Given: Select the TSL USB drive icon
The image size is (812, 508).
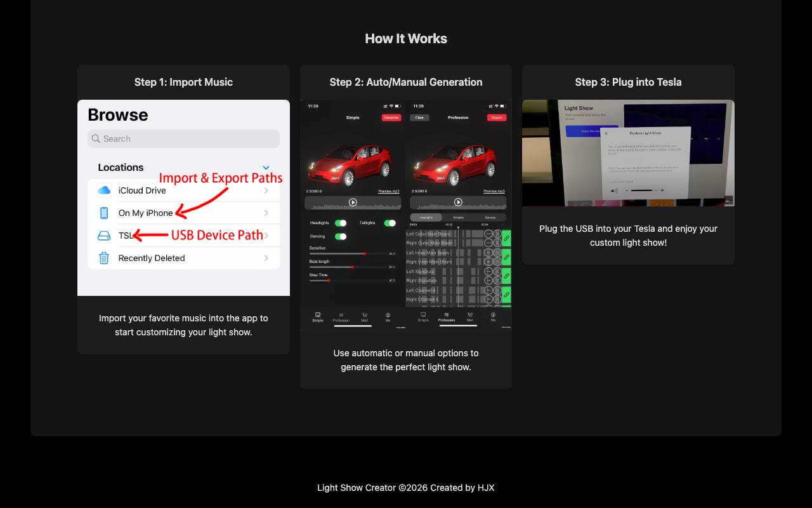Looking at the screenshot, I should [104, 236].
